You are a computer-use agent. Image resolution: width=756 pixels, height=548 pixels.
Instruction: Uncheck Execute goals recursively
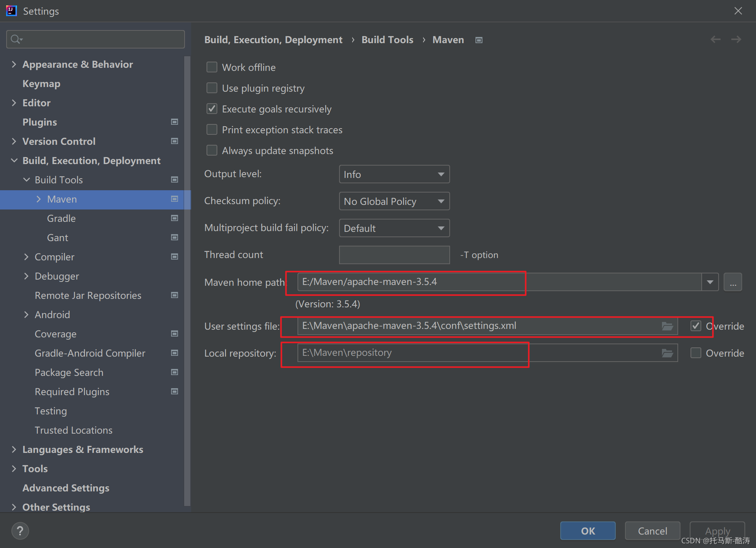212,109
